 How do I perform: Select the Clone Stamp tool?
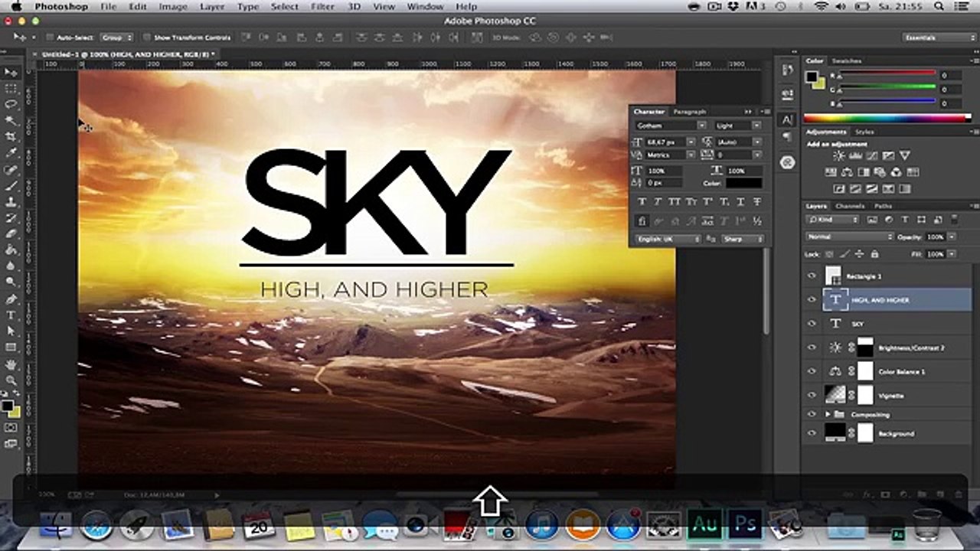click(11, 202)
